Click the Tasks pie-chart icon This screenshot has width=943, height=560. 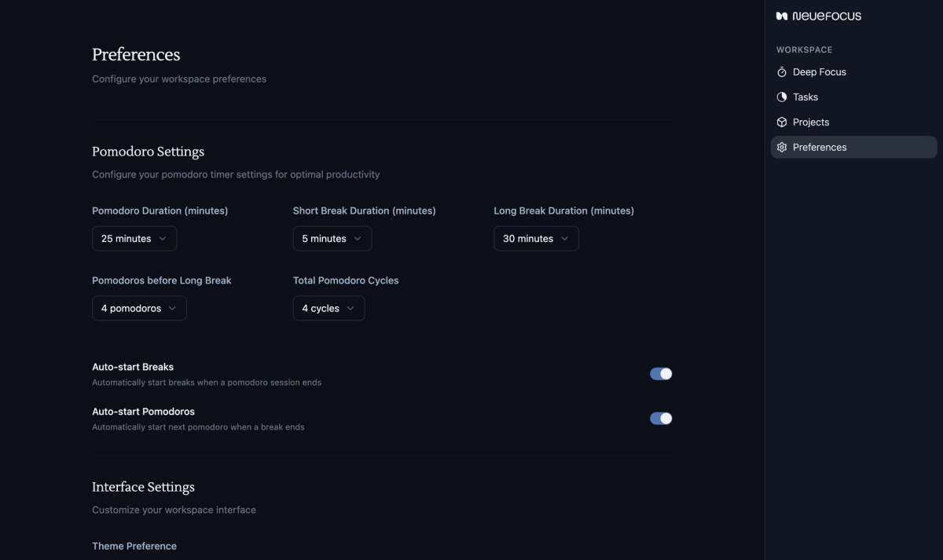(x=782, y=97)
